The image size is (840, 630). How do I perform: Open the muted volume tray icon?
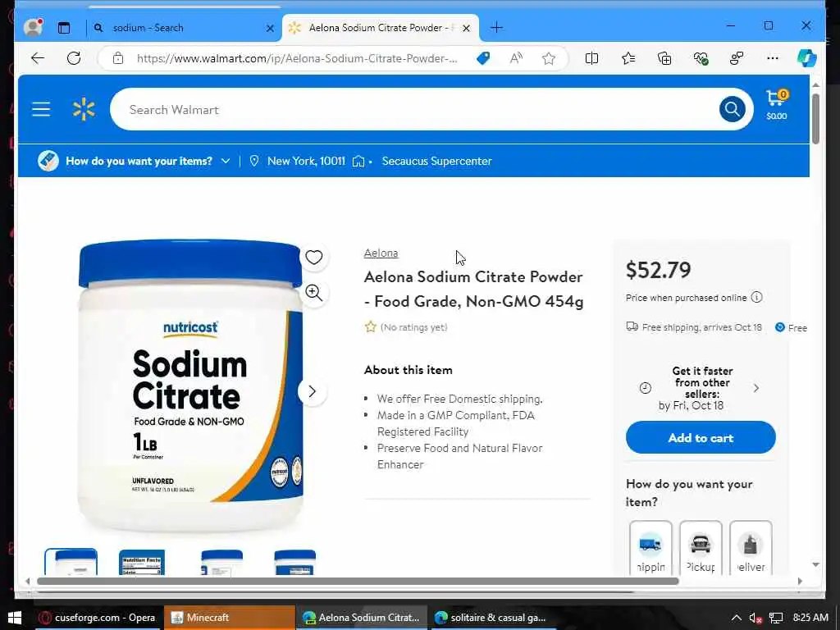point(756,619)
